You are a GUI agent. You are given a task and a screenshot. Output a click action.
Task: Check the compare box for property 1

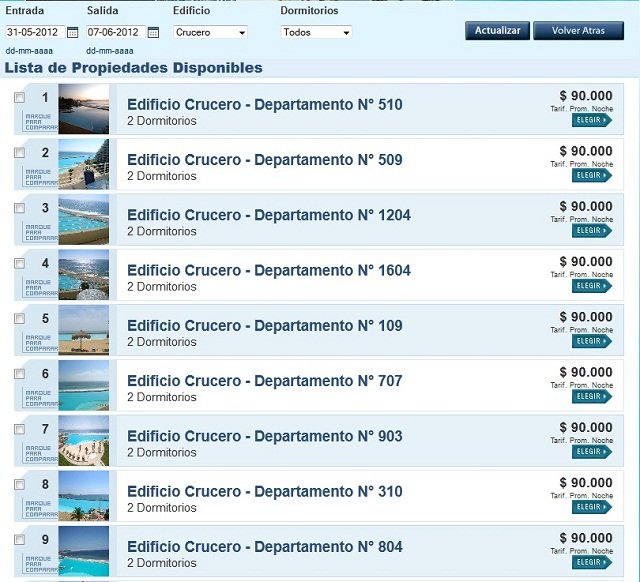[x=20, y=98]
